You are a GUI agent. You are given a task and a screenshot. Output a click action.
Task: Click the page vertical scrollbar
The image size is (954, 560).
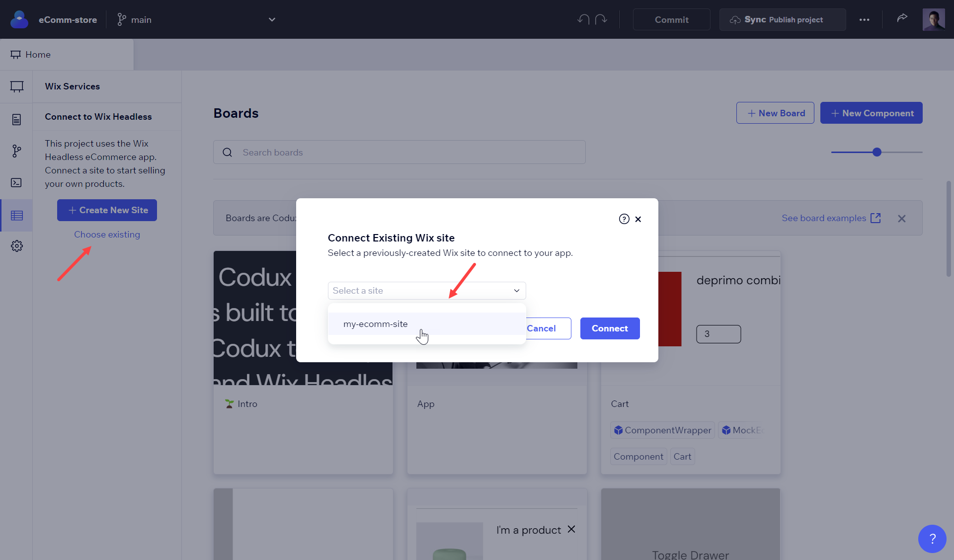tap(949, 229)
